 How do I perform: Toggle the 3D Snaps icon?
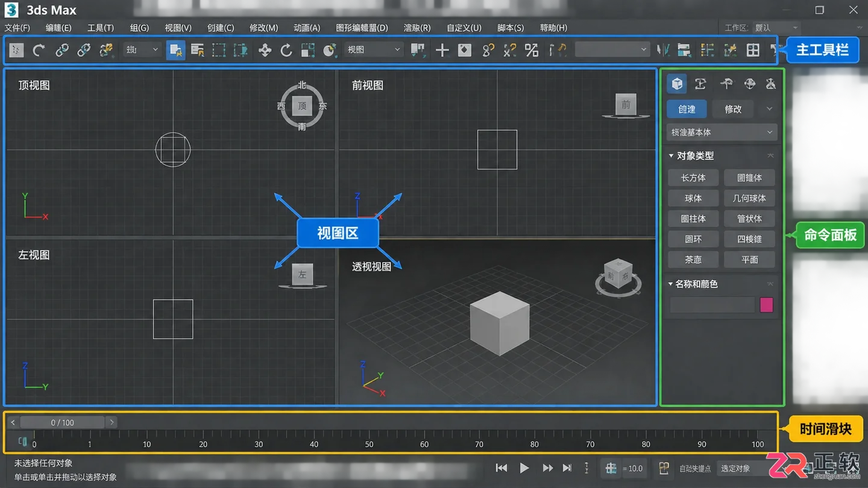(x=488, y=50)
